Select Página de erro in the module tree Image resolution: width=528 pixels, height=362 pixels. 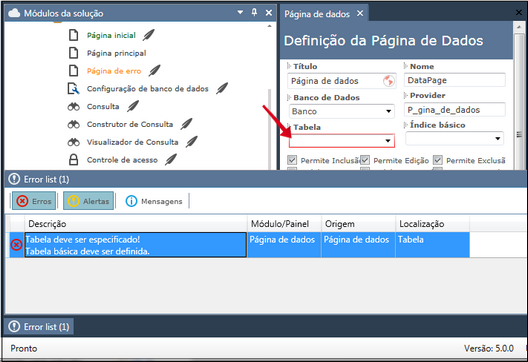tap(114, 71)
